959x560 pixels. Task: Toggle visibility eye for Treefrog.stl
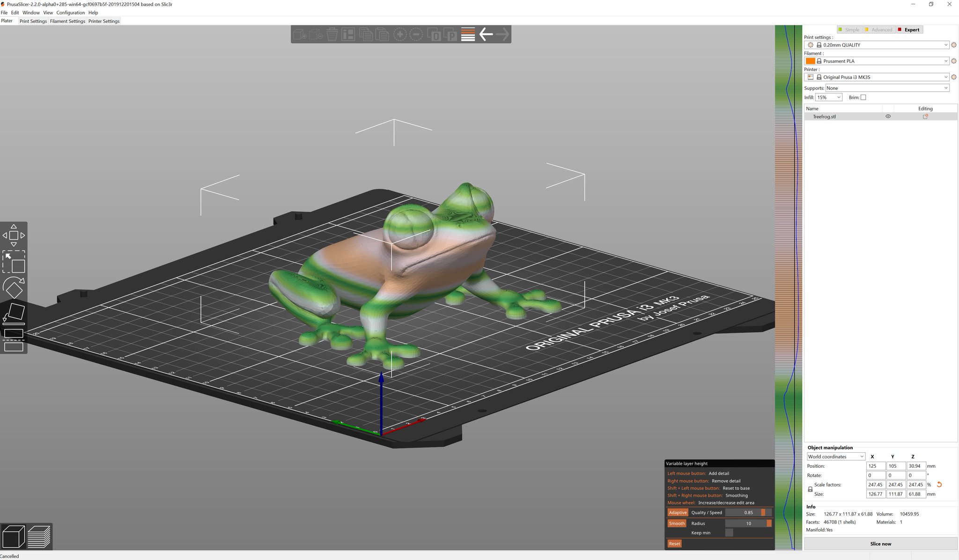point(888,117)
